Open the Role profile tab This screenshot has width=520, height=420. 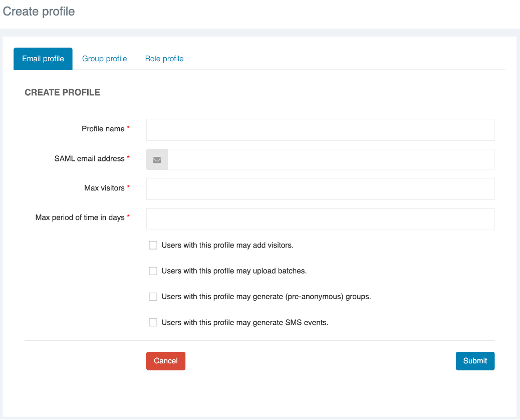164,59
